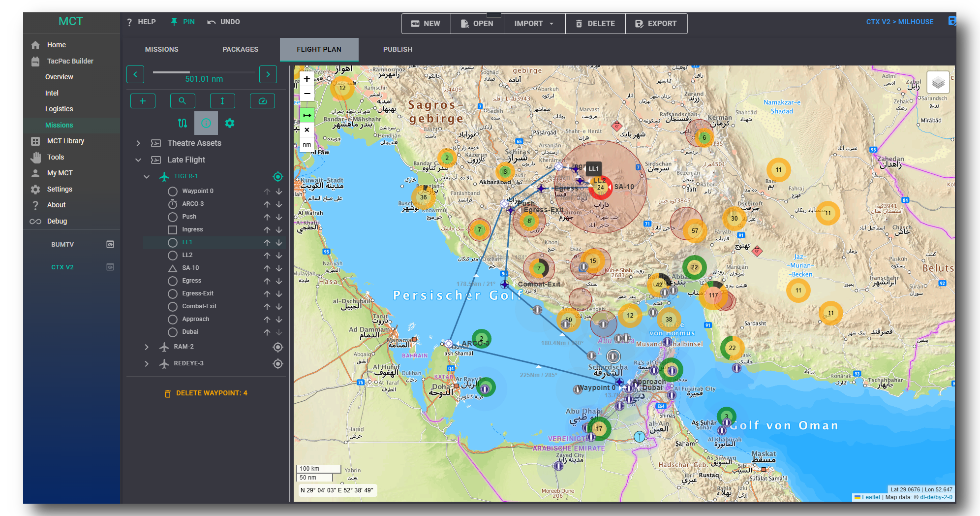Toggle the ruler measure tool on map

(306, 115)
